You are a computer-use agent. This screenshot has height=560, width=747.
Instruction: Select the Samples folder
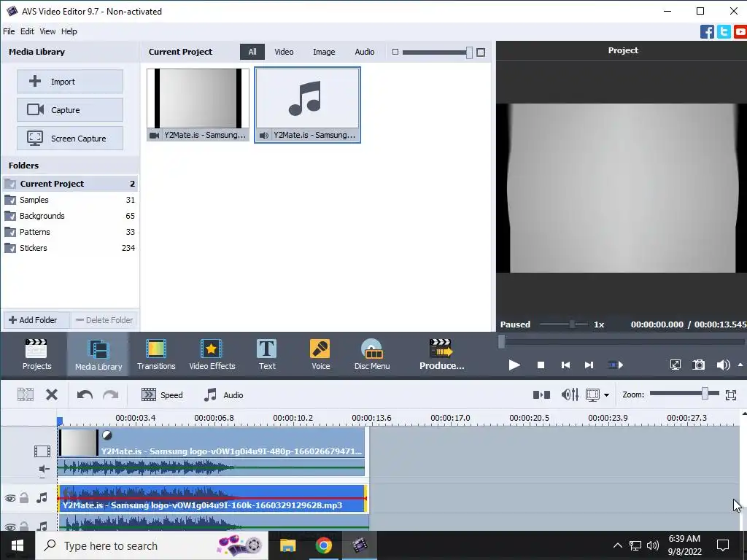[x=70, y=200]
